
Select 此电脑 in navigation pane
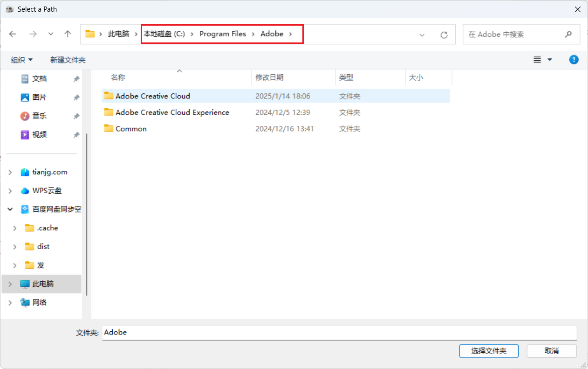point(43,284)
